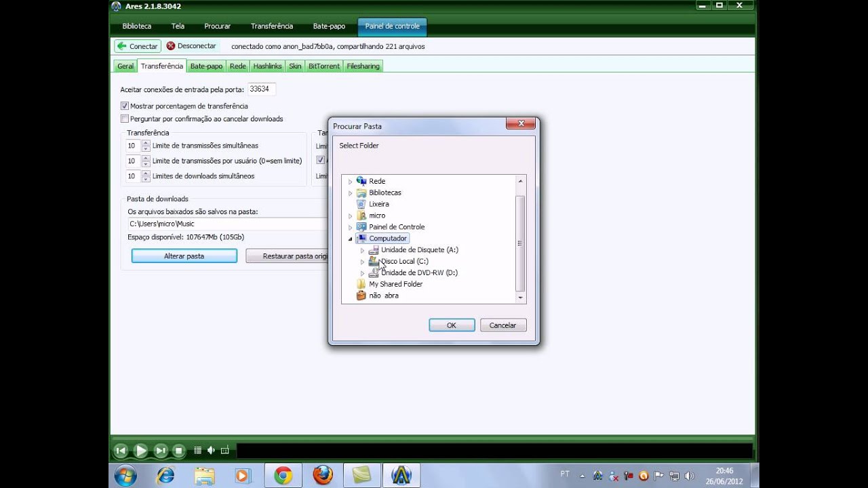Click Restaurar pasta original button

click(287, 256)
